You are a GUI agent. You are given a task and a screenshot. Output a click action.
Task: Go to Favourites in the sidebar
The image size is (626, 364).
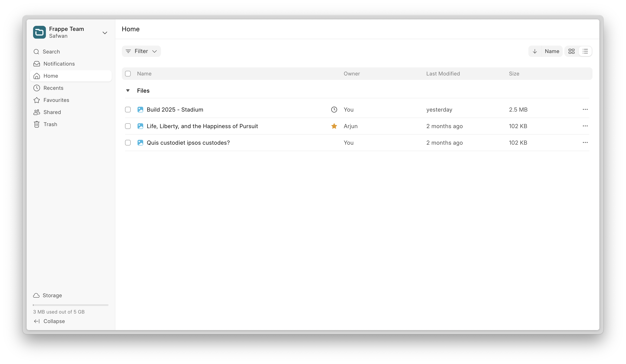click(x=56, y=100)
